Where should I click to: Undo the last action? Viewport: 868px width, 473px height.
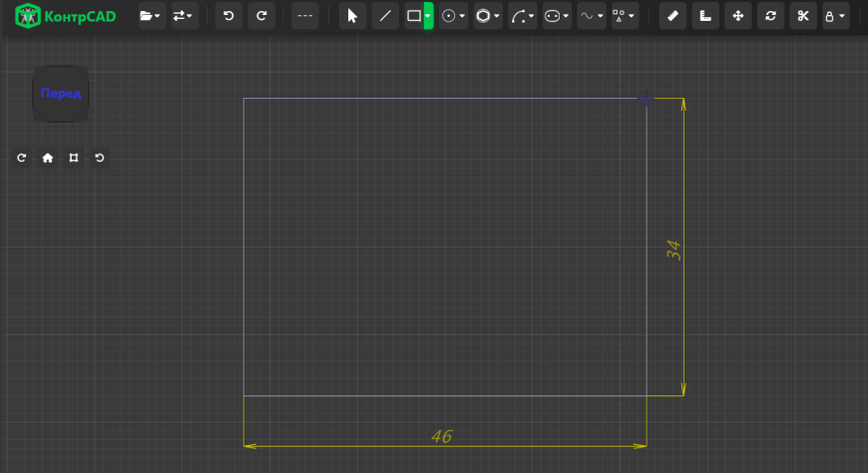228,16
